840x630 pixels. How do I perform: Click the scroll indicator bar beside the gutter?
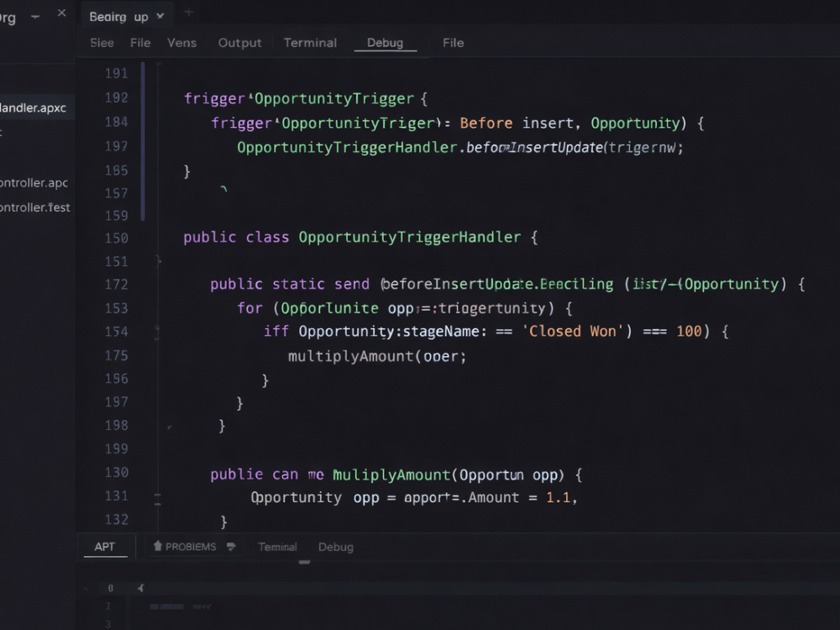(143, 141)
